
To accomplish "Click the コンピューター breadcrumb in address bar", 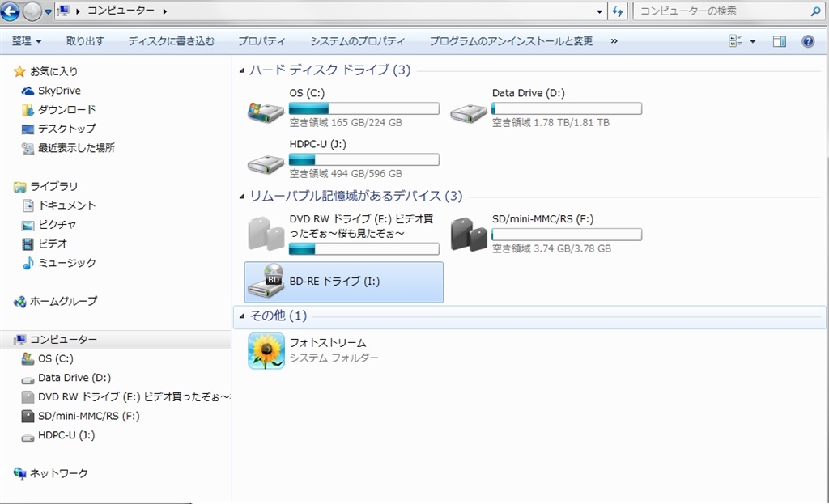I will tap(121, 11).
